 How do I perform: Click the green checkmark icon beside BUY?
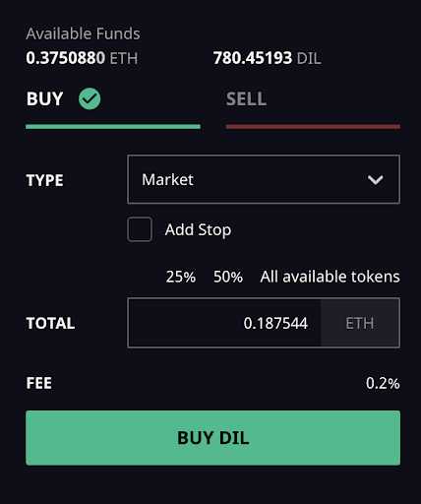[x=90, y=98]
